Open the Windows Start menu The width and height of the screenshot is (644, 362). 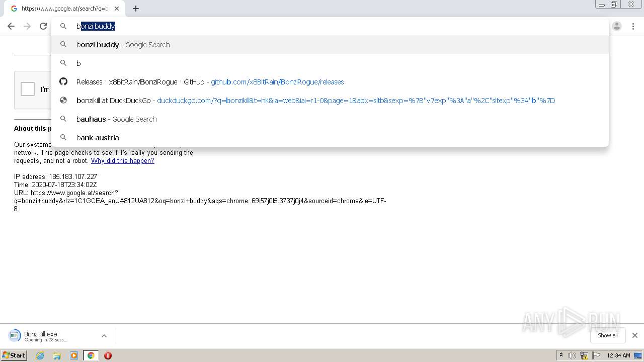coord(14,355)
